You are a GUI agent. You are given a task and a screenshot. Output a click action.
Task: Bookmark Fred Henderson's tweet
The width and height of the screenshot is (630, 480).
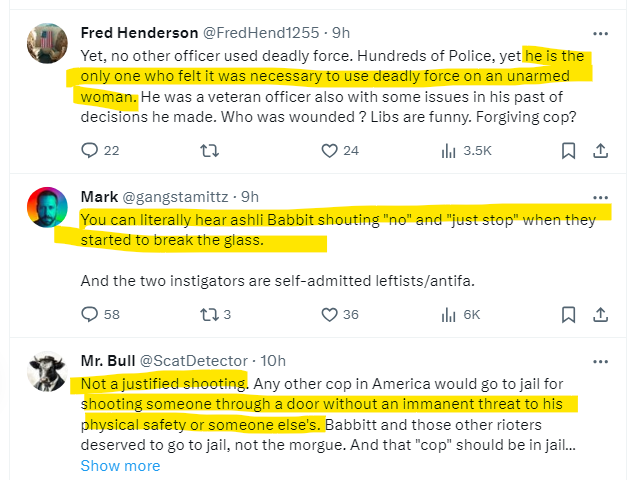point(568,151)
